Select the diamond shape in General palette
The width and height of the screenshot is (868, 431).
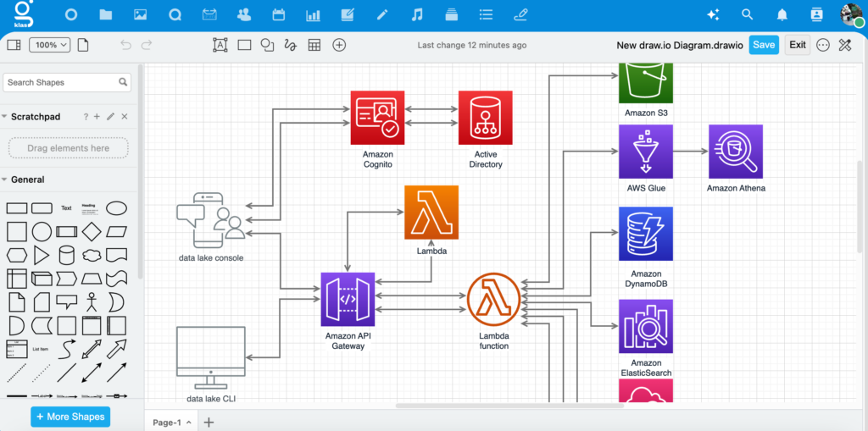[x=92, y=231]
